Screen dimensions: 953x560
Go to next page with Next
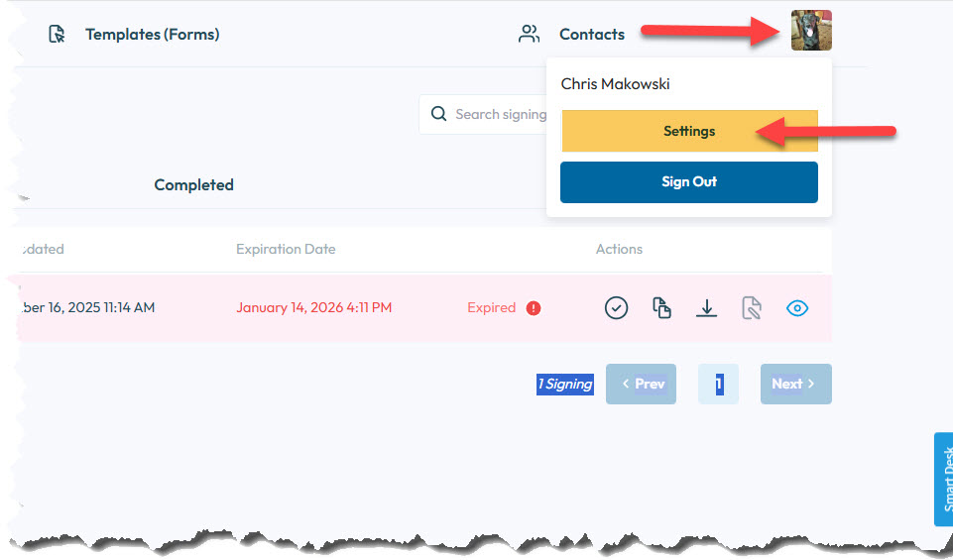[x=795, y=384]
